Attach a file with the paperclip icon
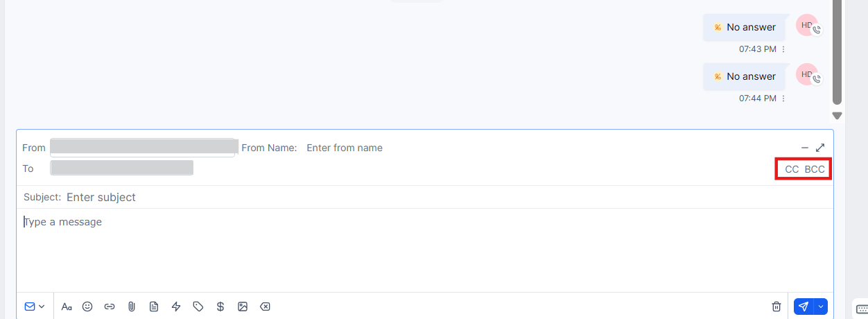Screen dimensions: 868x319 click(x=132, y=307)
